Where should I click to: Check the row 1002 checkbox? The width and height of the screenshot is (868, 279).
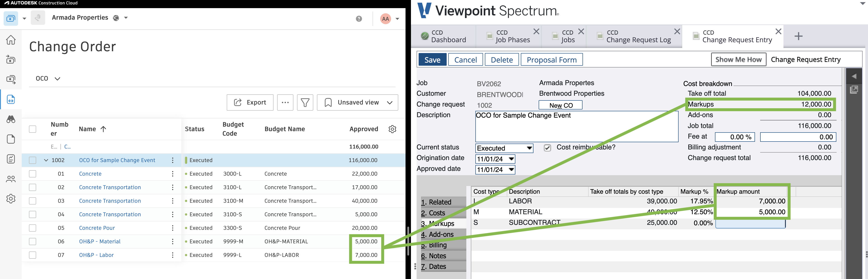(x=32, y=160)
